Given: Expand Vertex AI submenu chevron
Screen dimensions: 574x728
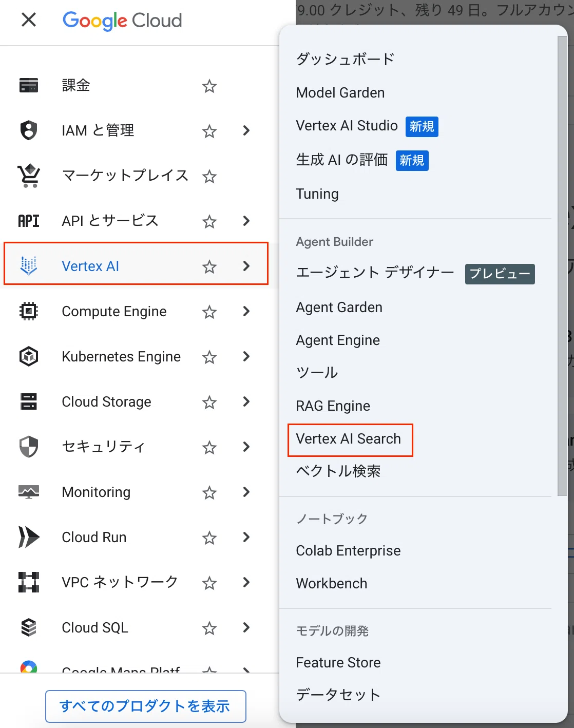Looking at the screenshot, I should tap(246, 266).
